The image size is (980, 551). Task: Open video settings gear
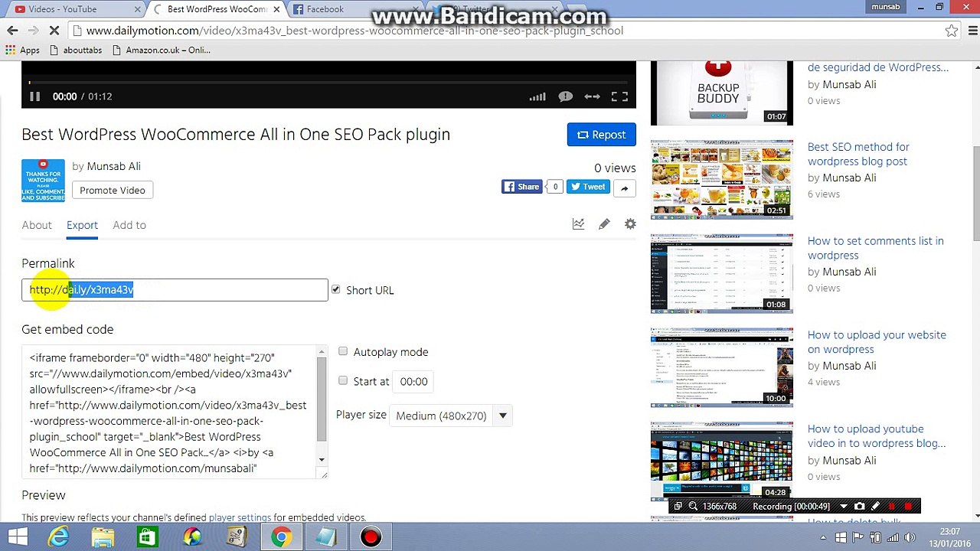pyautogui.click(x=630, y=224)
